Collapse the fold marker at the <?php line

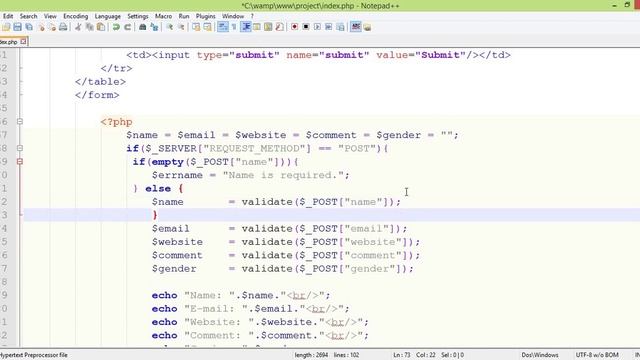pyautogui.click(x=20, y=122)
